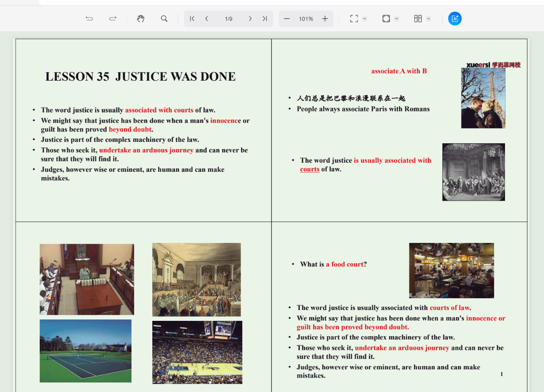Screen dimensions: 544x392
Task: Click the black-and-white courtroom engraving image
Action: [x=474, y=172]
